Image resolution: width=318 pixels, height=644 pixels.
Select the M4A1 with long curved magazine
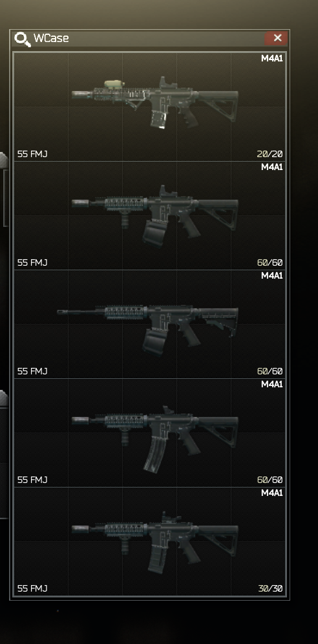pos(150,433)
